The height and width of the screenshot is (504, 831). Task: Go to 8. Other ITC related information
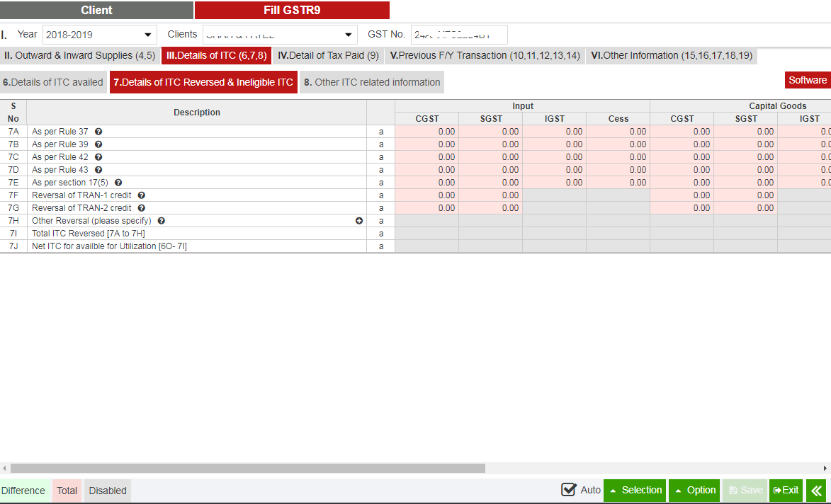pos(372,82)
